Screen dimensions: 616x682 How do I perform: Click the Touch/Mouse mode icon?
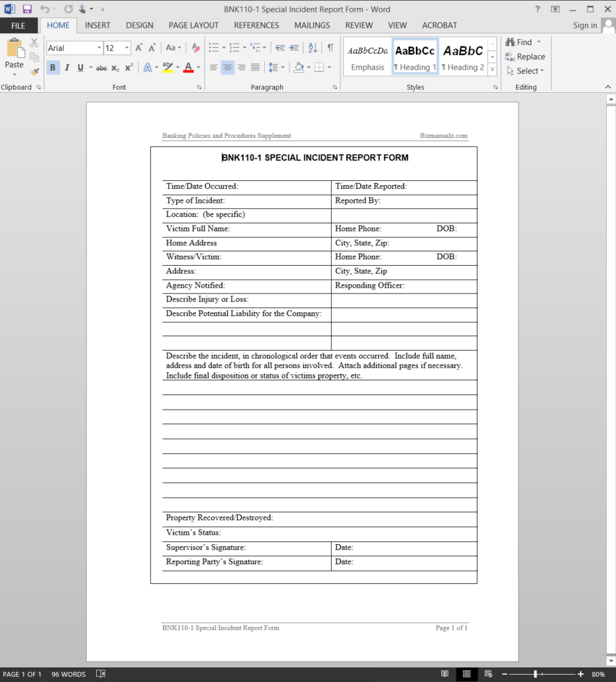82,9
